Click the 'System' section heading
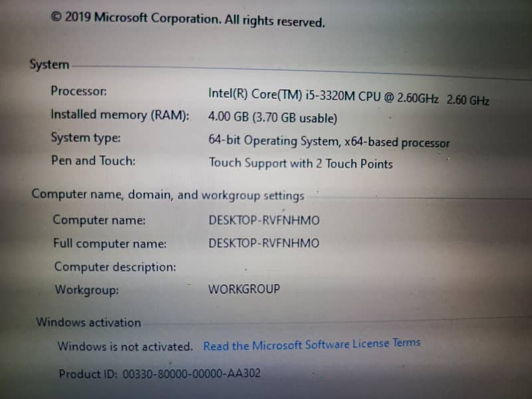The height and width of the screenshot is (399, 532). point(49,65)
